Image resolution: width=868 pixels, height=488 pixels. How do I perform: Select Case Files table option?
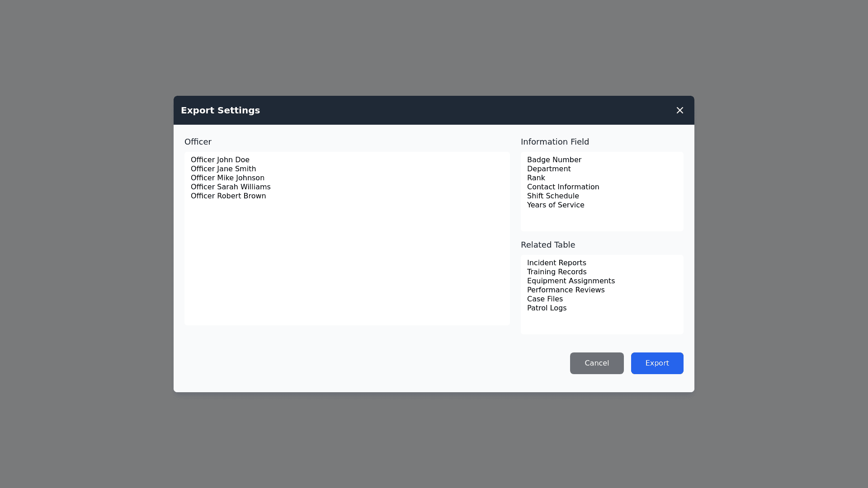[545, 299]
